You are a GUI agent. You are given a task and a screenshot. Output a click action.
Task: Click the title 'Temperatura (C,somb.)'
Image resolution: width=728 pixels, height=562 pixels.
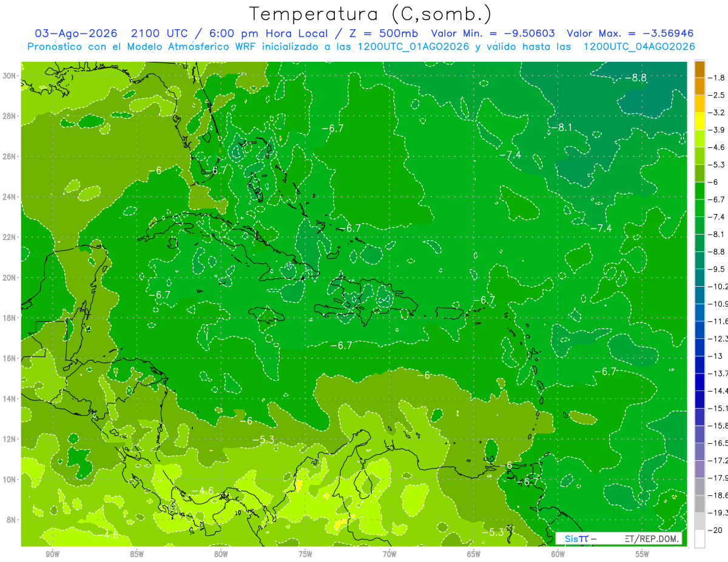371,14
